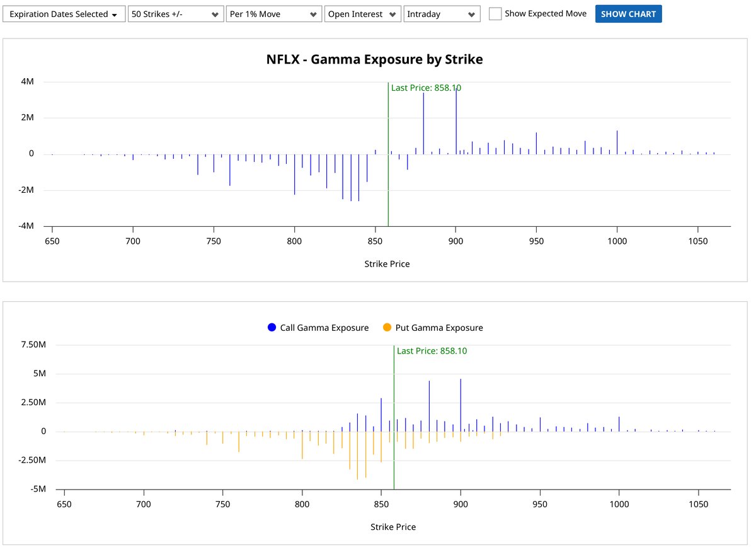Click the 4M y-axis label in top chart
This screenshot has width=756, height=547.
[28, 82]
